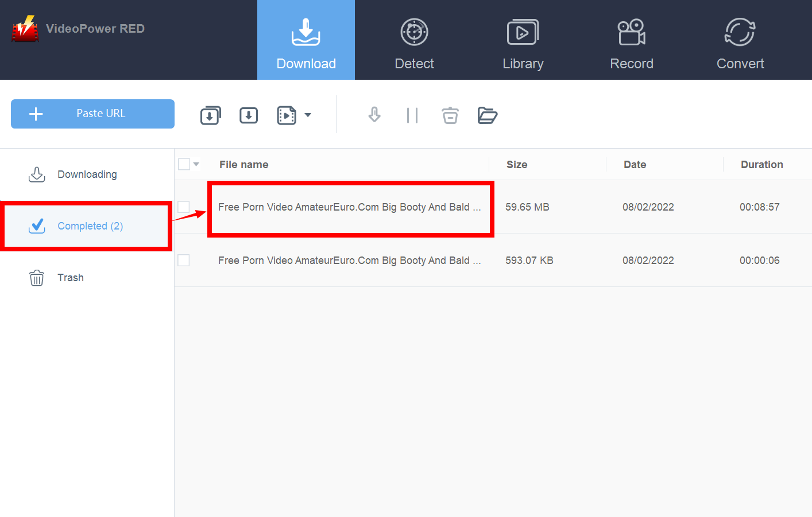Open Trash in the sidebar
Screen dimensions: 812x517
coord(87,278)
